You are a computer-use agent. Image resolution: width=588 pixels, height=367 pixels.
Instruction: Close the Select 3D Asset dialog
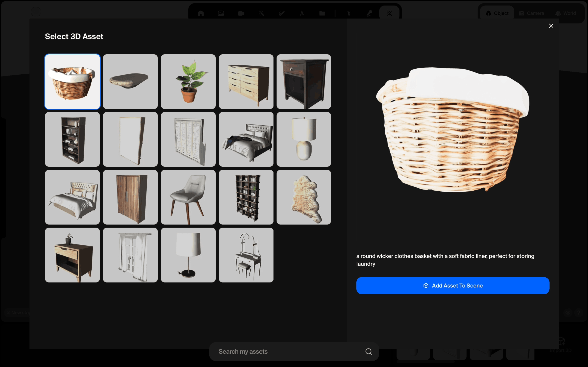click(x=551, y=26)
